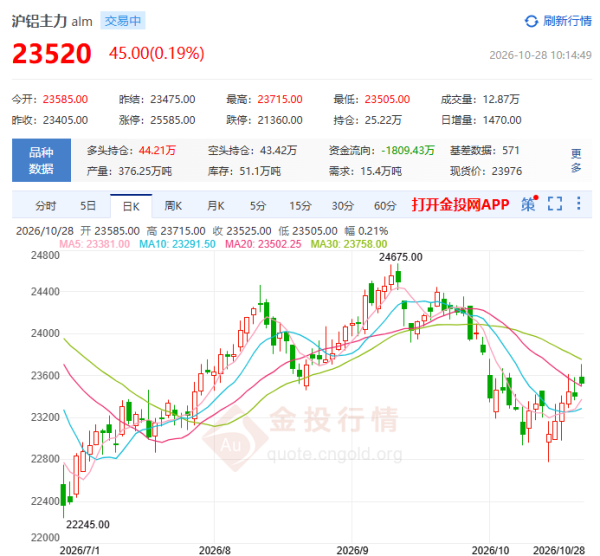600x556 pixels.
Task: Click the 23520 current price
Action: [52, 54]
